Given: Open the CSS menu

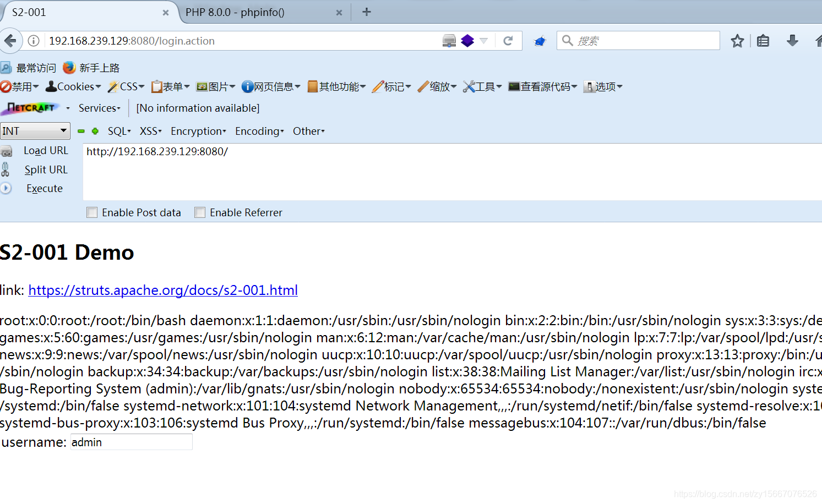Looking at the screenshot, I should (126, 86).
